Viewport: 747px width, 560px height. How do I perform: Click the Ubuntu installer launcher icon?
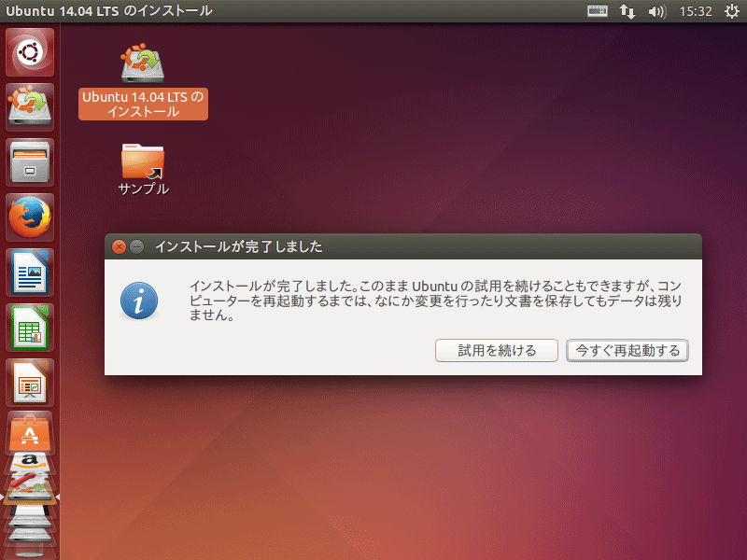pyautogui.click(x=30, y=107)
